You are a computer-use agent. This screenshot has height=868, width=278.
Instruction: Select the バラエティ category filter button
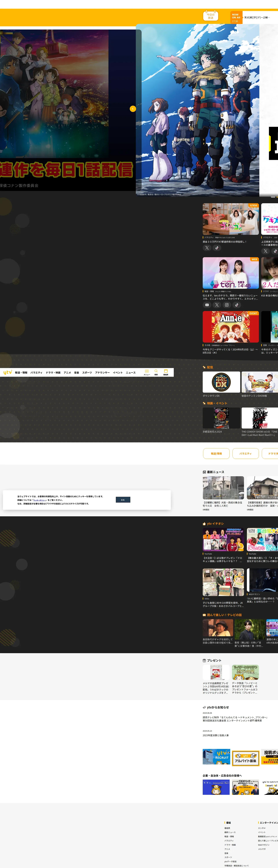pos(245,454)
